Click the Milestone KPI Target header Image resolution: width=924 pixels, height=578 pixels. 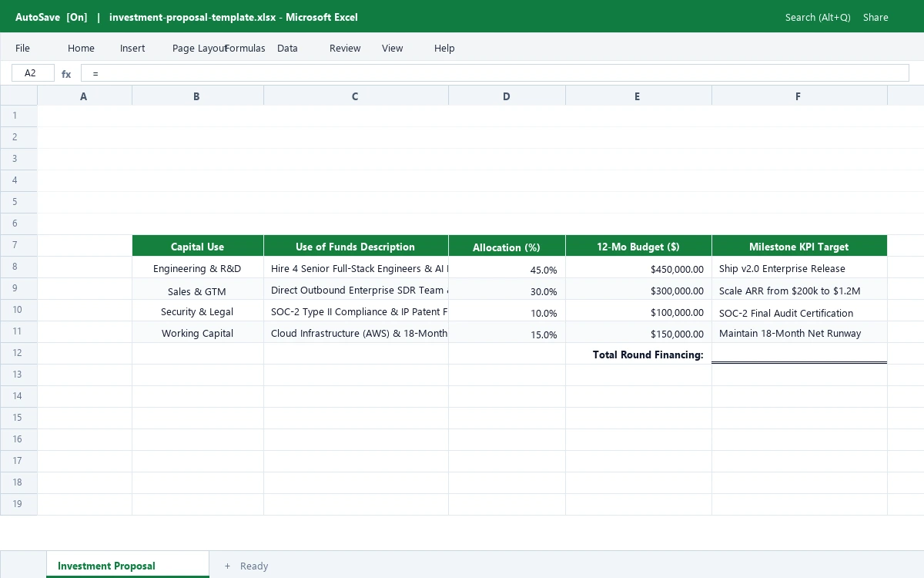(x=799, y=246)
